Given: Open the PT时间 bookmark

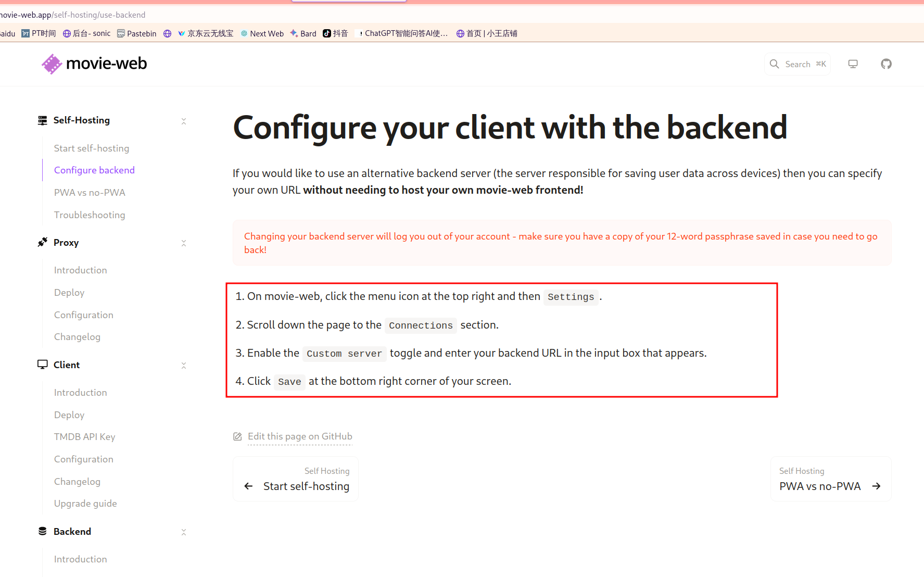Looking at the screenshot, I should [x=39, y=33].
